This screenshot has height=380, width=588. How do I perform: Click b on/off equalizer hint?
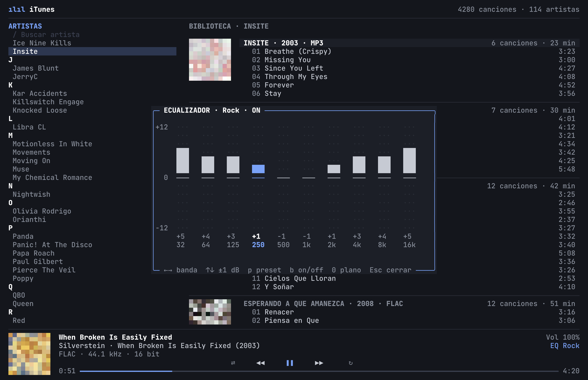tap(306, 270)
